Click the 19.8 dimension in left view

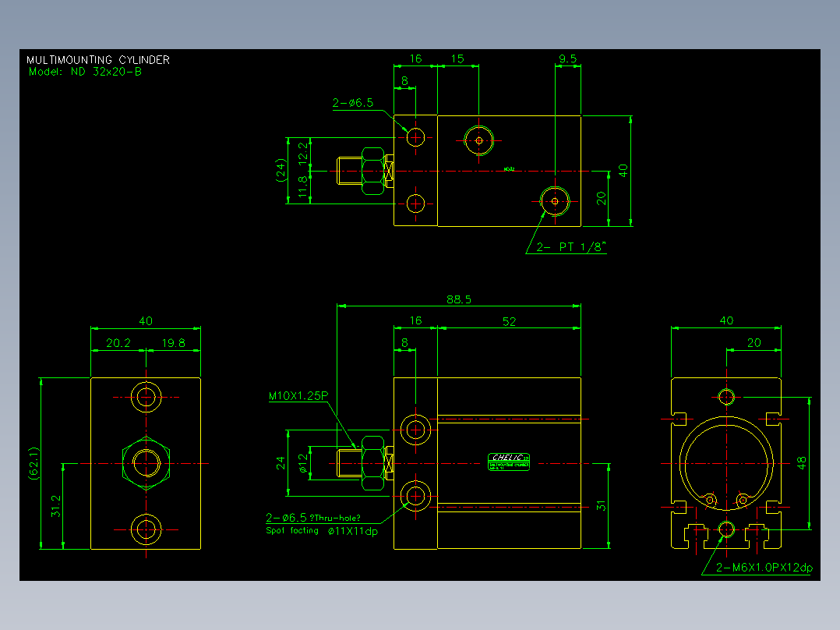pyautogui.click(x=173, y=342)
